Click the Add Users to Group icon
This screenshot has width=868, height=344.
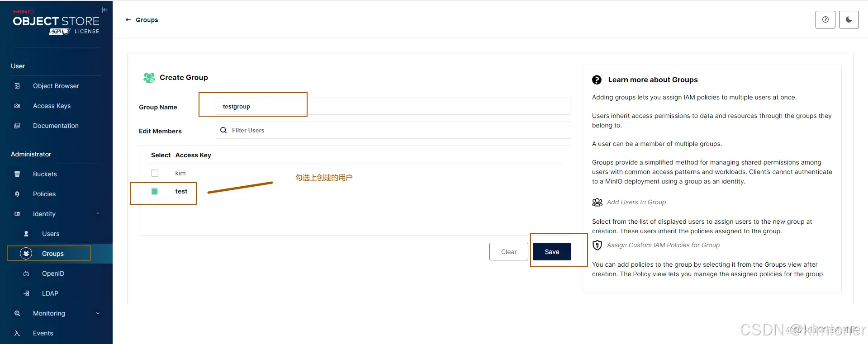click(597, 202)
